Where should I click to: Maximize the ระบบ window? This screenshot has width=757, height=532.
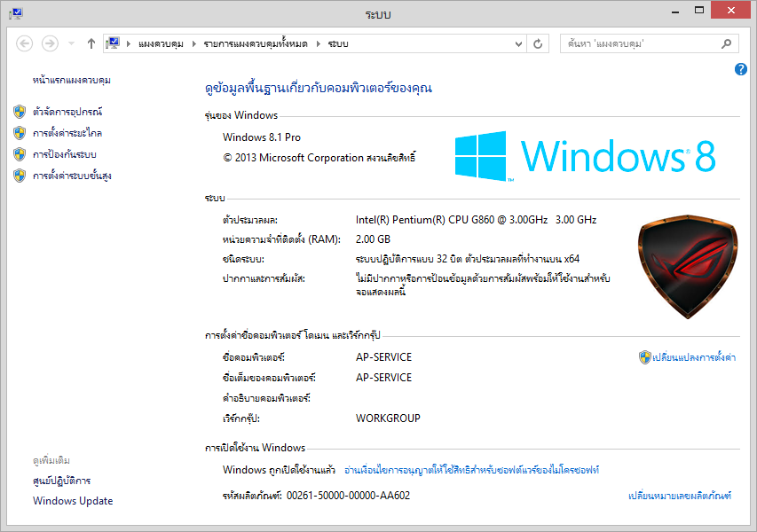click(699, 11)
